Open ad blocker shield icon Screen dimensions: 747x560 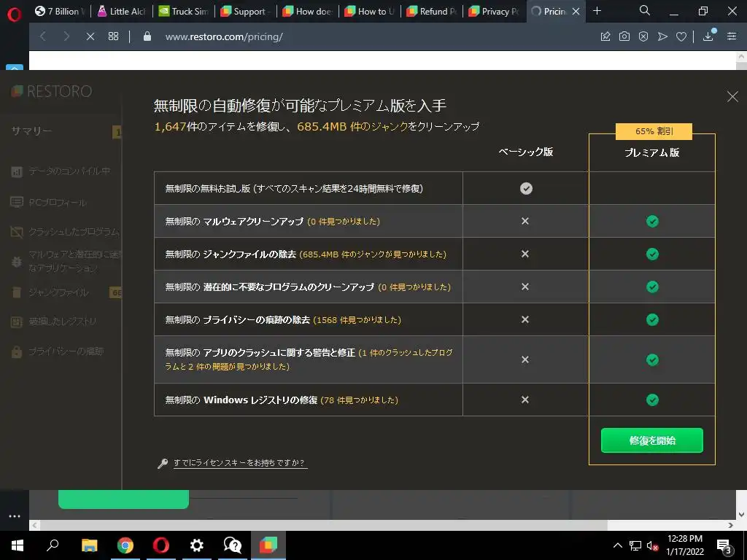[643, 36]
